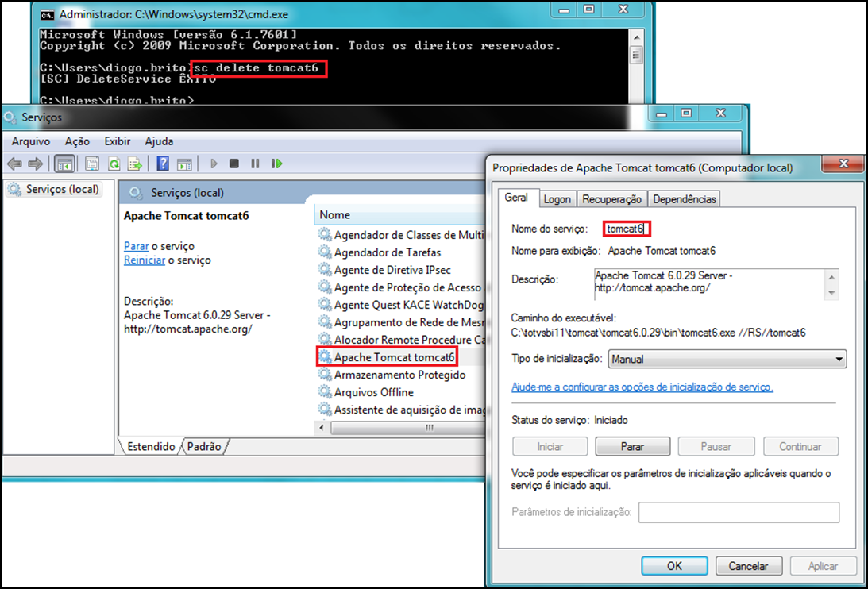Viewport: 868px width, 589px height.
Task: Open the Arquivo menu
Action: click(x=31, y=141)
